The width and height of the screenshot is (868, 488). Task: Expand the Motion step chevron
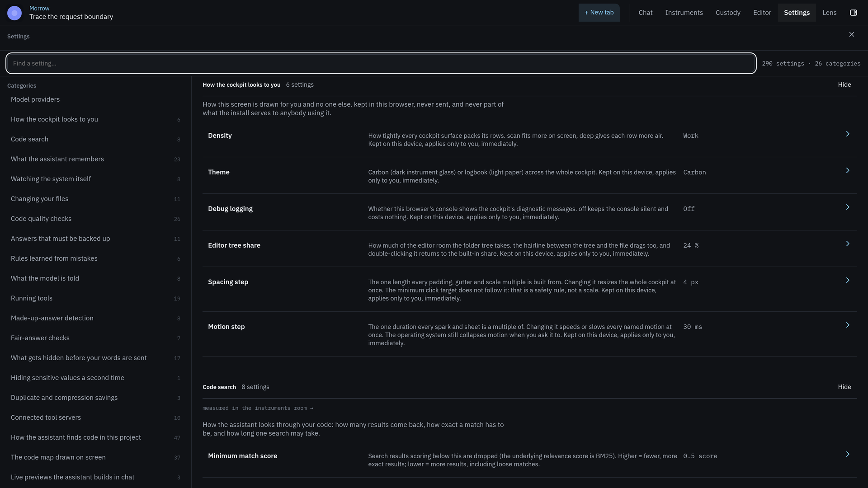848,325
